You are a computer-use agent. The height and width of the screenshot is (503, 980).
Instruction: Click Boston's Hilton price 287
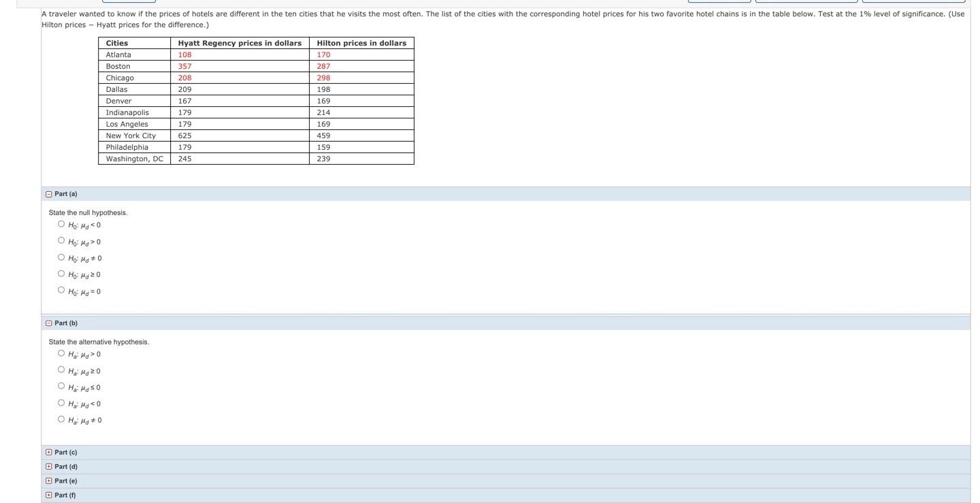[x=362, y=66]
